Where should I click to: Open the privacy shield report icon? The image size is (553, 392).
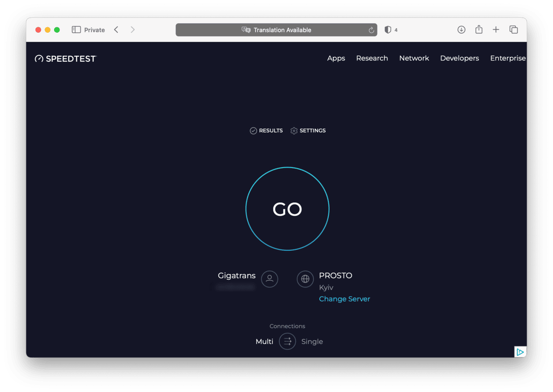pos(387,30)
